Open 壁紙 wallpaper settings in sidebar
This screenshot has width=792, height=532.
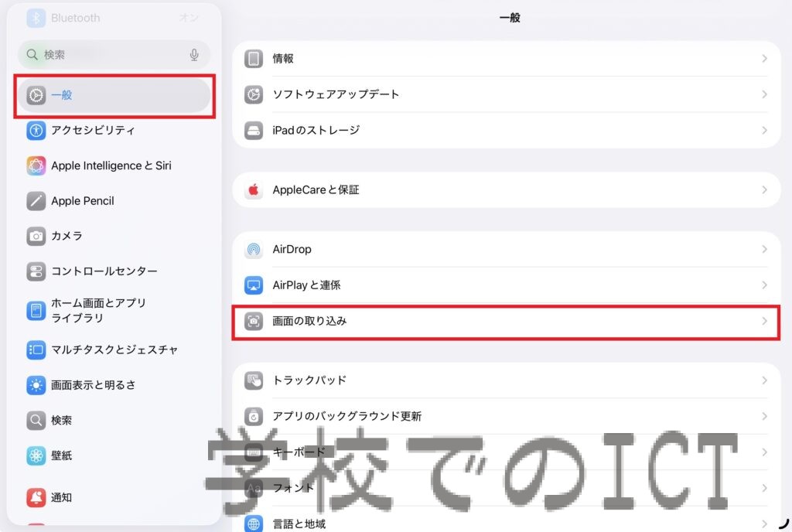(x=62, y=455)
